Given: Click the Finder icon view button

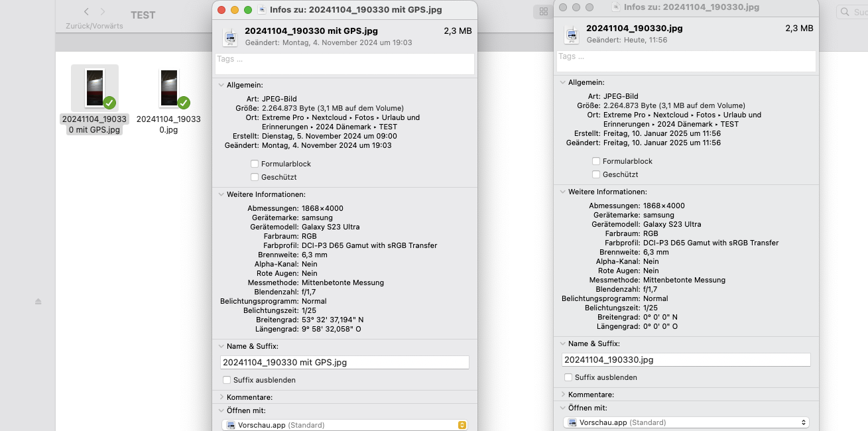Looking at the screenshot, I should pyautogui.click(x=543, y=12).
